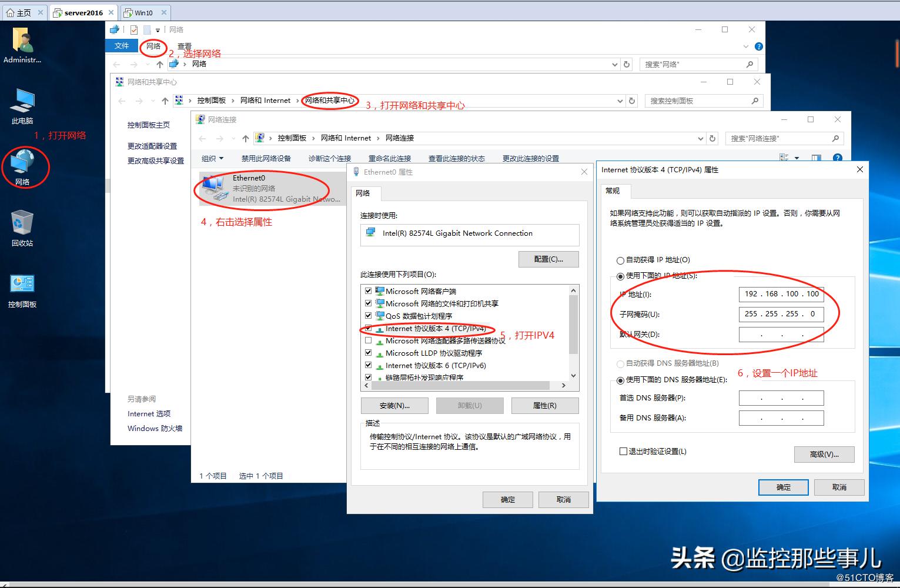The width and height of the screenshot is (900, 588).
Task: Select 自动获得 IP 地址 radio button
Action: tap(621, 259)
